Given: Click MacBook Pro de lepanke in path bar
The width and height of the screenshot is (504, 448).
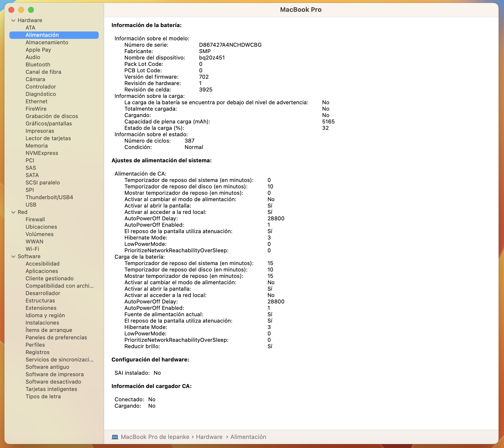Looking at the screenshot, I should 155,437.
